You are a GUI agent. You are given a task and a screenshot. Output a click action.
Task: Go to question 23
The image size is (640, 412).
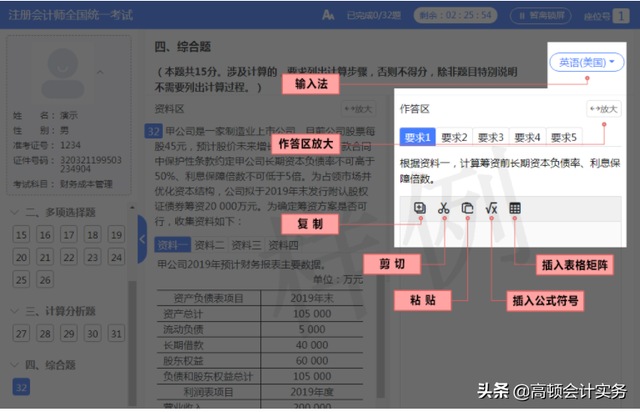click(92, 257)
